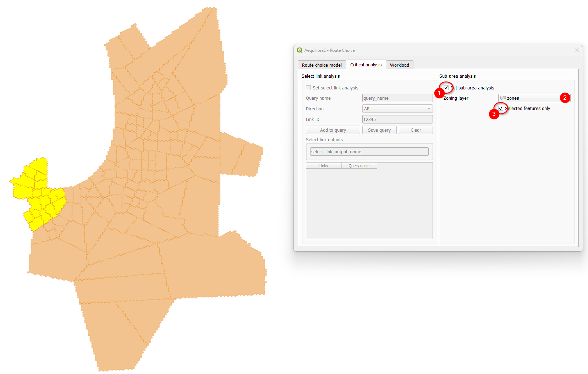Click the Query name input field

[397, 98]
